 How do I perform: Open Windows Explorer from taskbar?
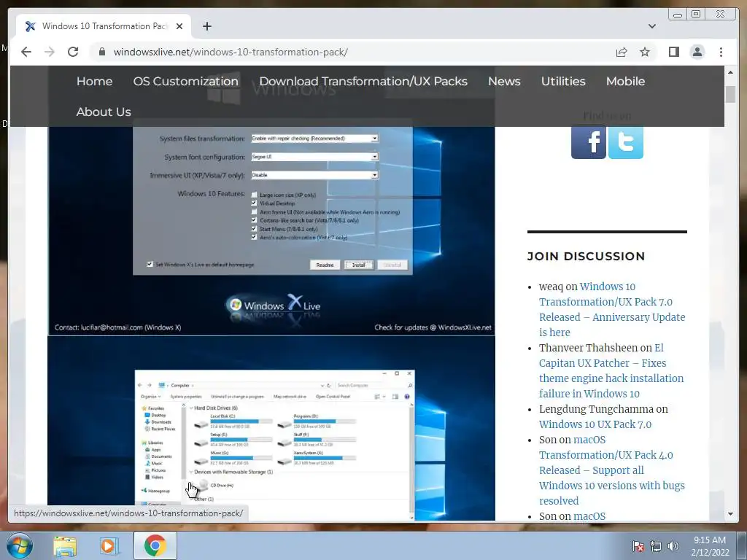(x=65, y=545)
